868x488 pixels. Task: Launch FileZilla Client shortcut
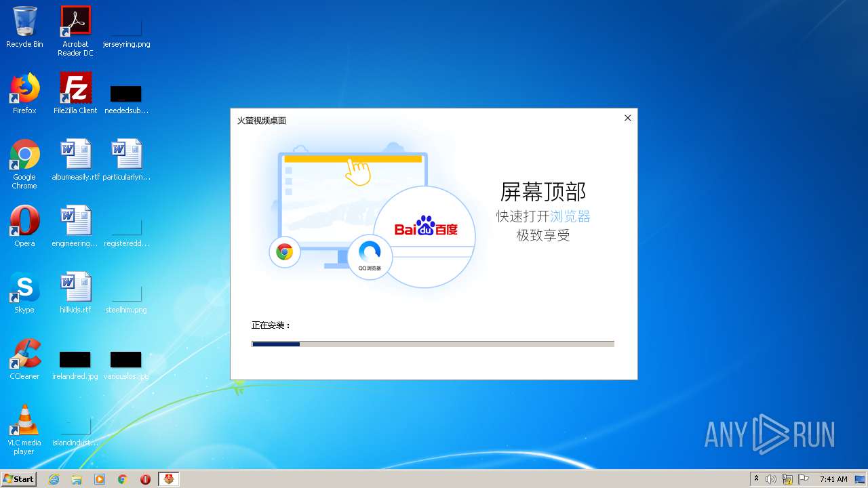(75, 93)
